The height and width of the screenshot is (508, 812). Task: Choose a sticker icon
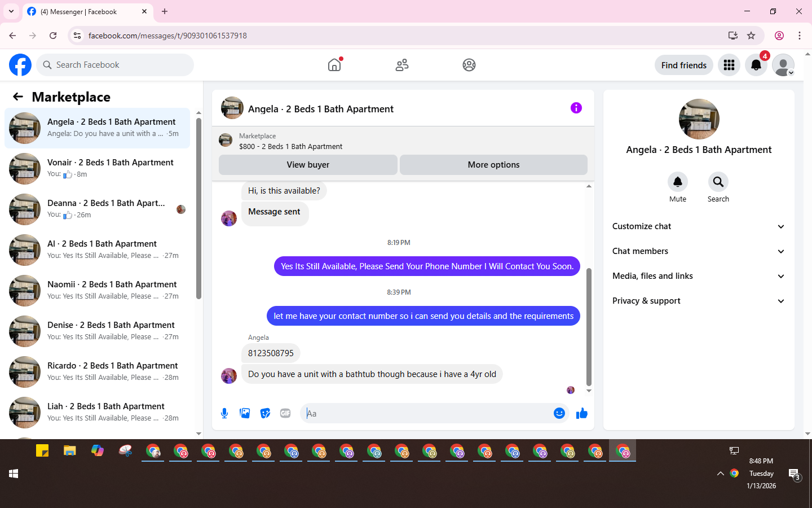pyautogui.click(x=265, y=413)
